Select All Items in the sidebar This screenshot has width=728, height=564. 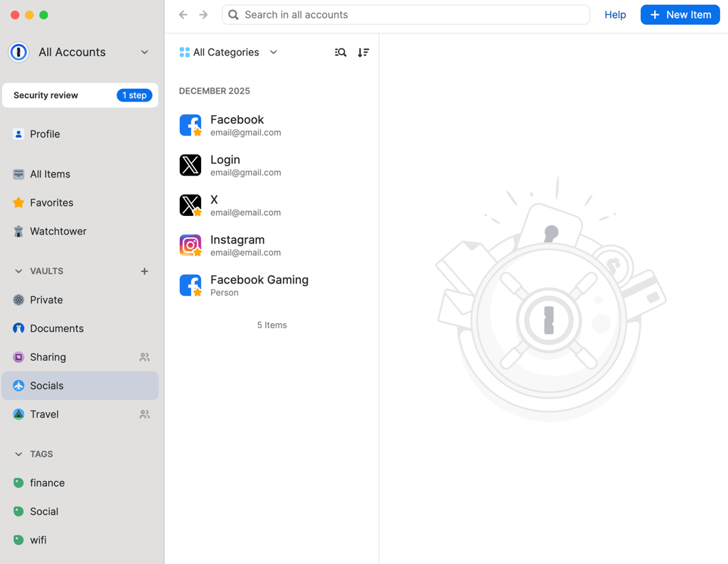(80, 174)
